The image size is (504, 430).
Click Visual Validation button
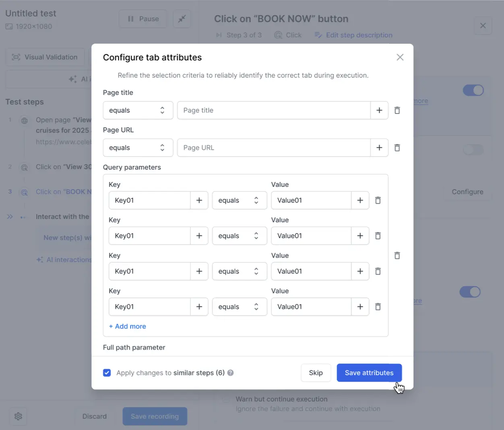(45, 57)
